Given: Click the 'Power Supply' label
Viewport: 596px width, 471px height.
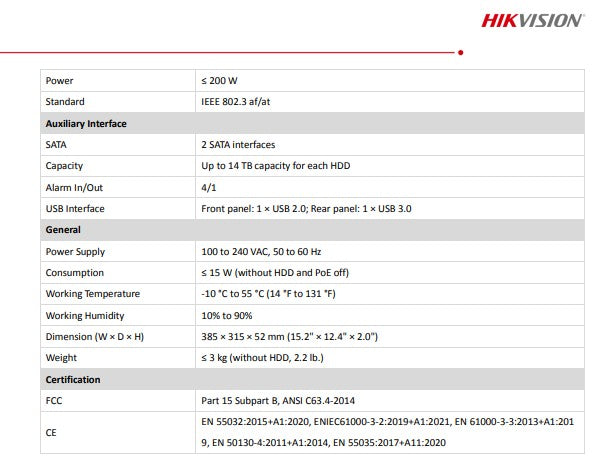Looking at the screenshot, I should click(x=75, y=252).
